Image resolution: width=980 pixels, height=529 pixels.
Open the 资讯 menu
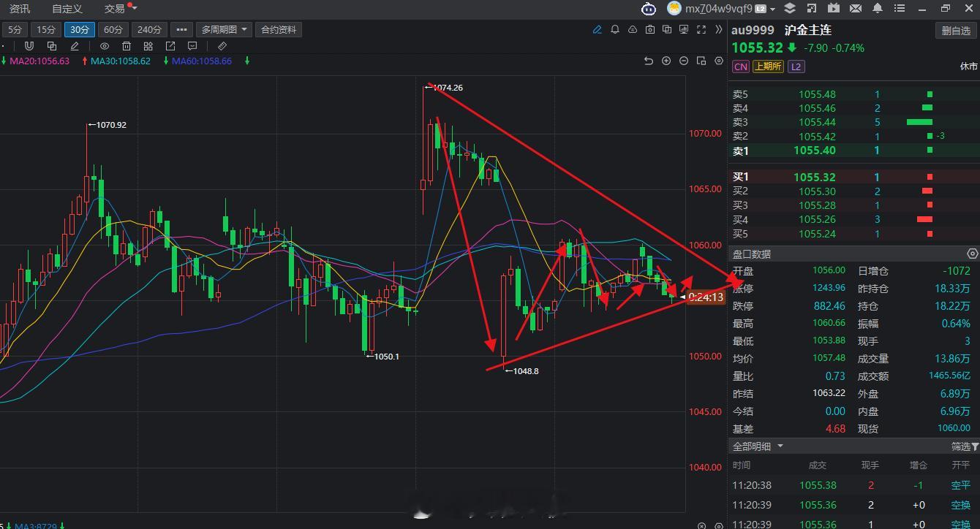[20, 9]
